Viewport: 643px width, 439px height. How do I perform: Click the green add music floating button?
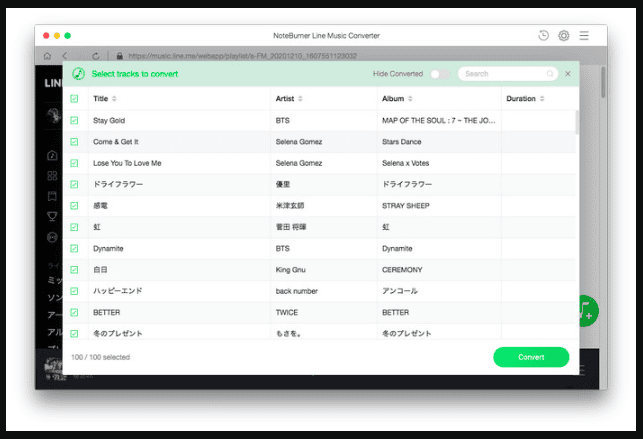pos(589,311)
